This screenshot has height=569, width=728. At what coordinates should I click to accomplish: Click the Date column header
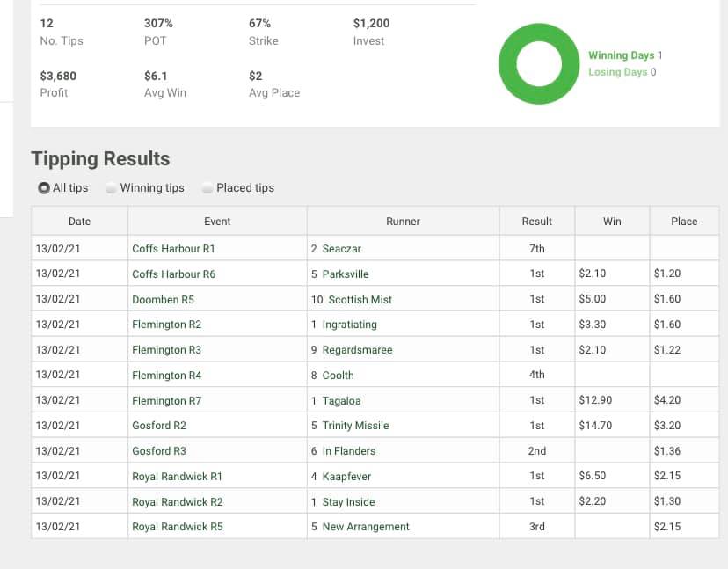(x=79, y=222)
